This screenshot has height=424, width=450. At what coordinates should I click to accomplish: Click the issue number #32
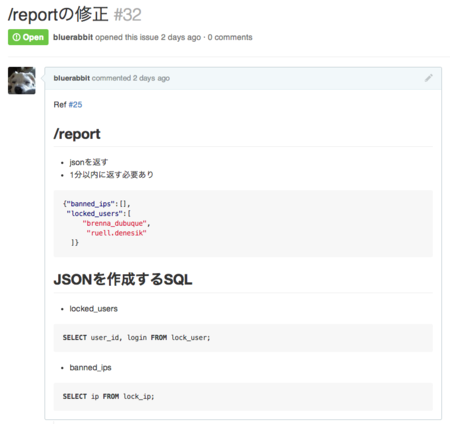[128, 15]
